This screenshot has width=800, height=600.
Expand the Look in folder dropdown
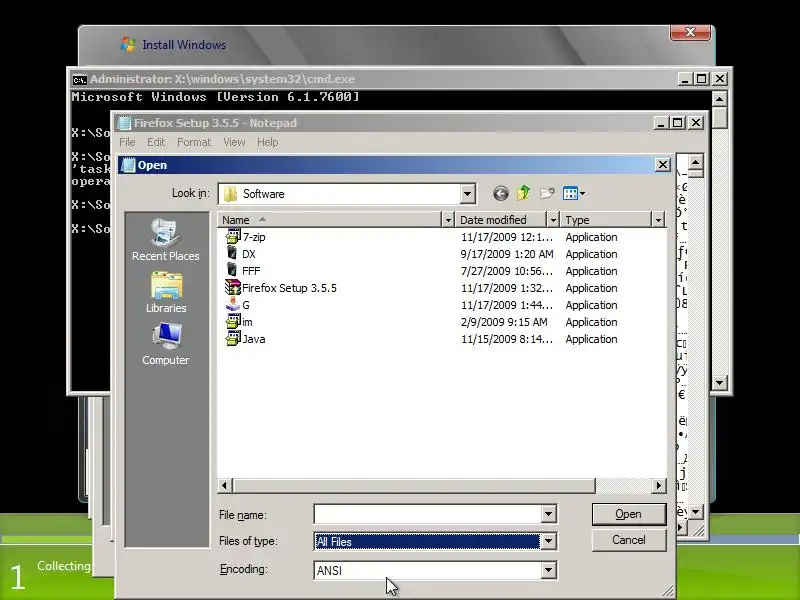coord(467,194)
